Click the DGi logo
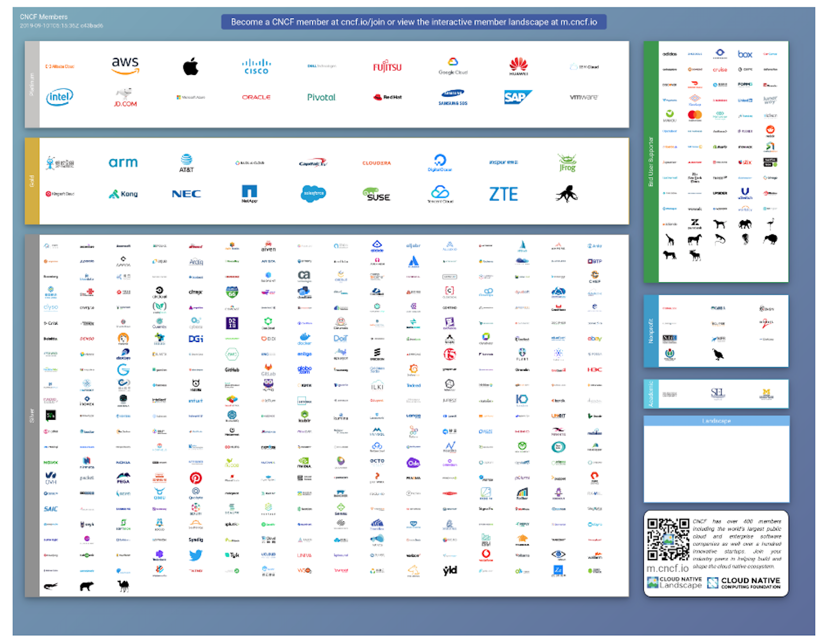Image resolution: width=826 pixels, height=644 pixels. tap(196, 339)
